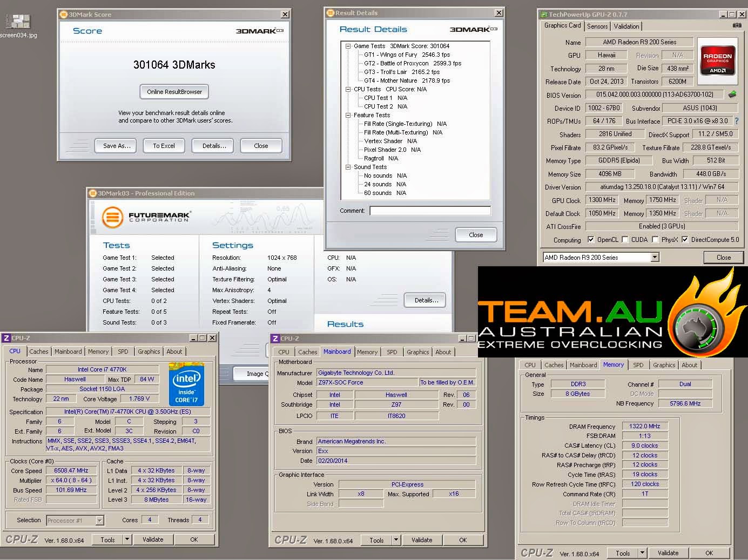Click the Z97X-SOC Force model field
The height and width of the screenshot is (560, 748).
pos(367,382)
